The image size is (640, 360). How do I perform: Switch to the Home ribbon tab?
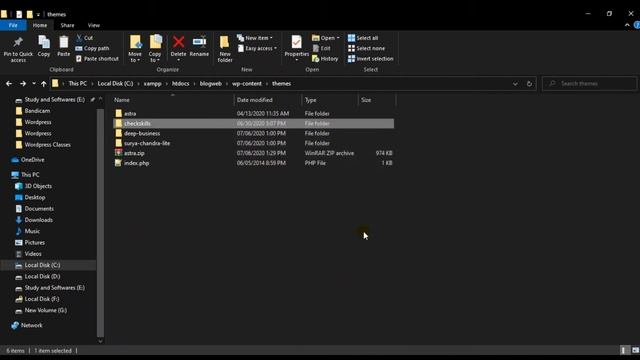[40, 25]
